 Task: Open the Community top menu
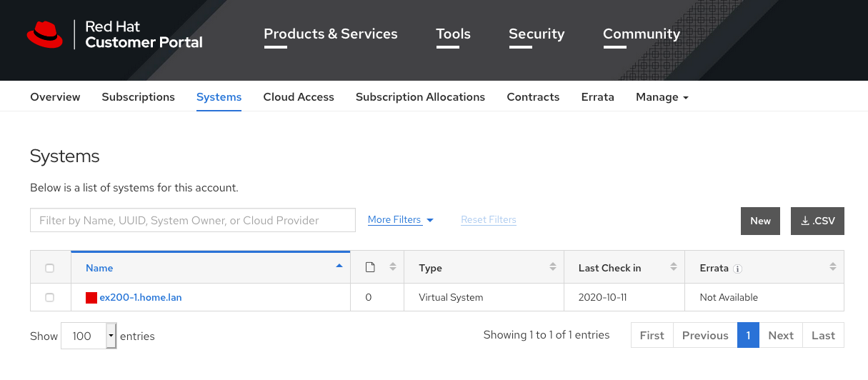[642, 34]
